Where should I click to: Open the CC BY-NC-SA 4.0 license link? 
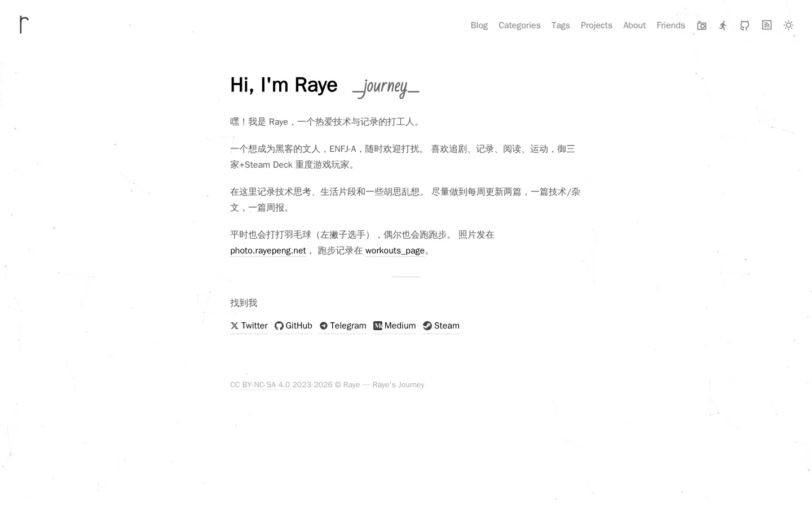[x=260, y=385]
